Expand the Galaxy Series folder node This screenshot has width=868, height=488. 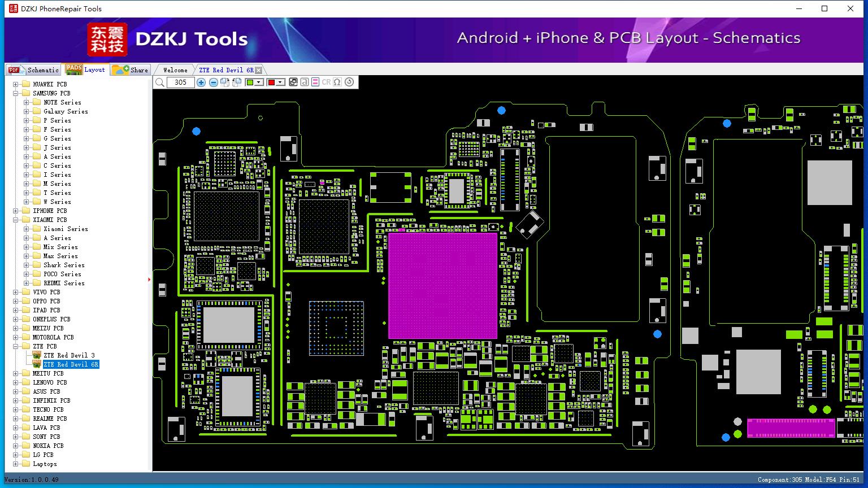click(x=26, y=111)
